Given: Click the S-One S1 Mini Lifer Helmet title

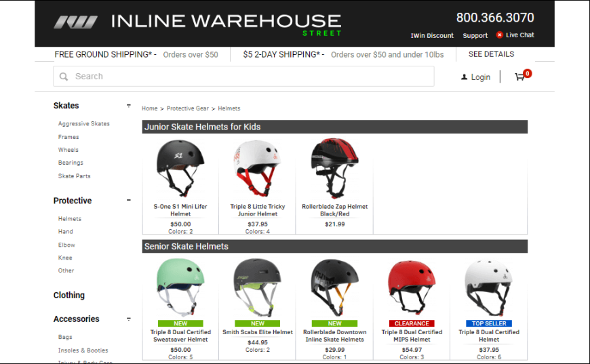Looking at the screenshot, I should click(x=180, y=210).
